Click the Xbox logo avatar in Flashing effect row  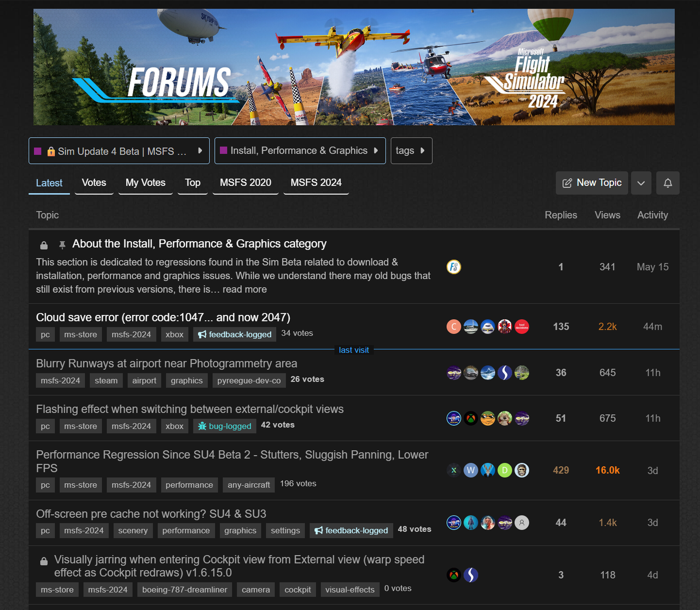pos(471,419)
